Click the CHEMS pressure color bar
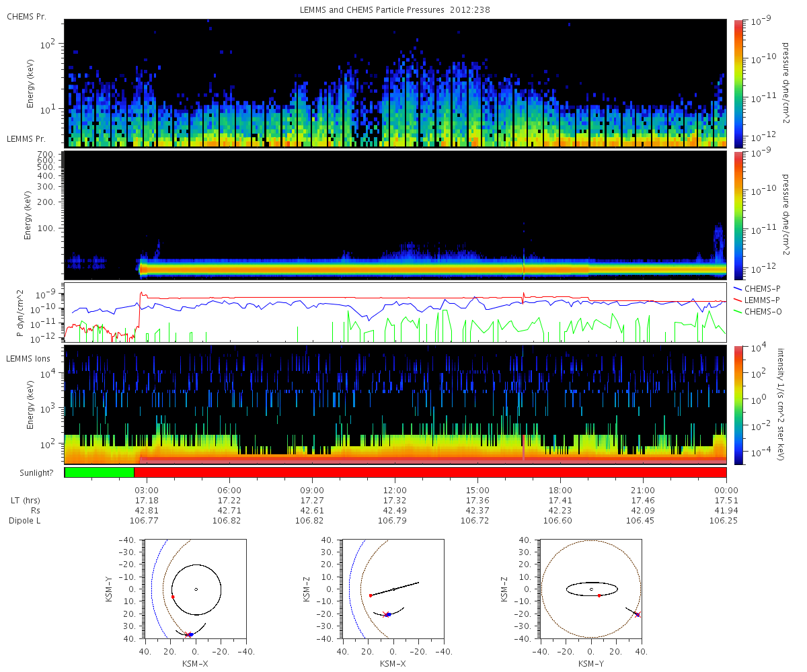Image resolution: width=807 pixels, height=672 pixels. (738, 83)
